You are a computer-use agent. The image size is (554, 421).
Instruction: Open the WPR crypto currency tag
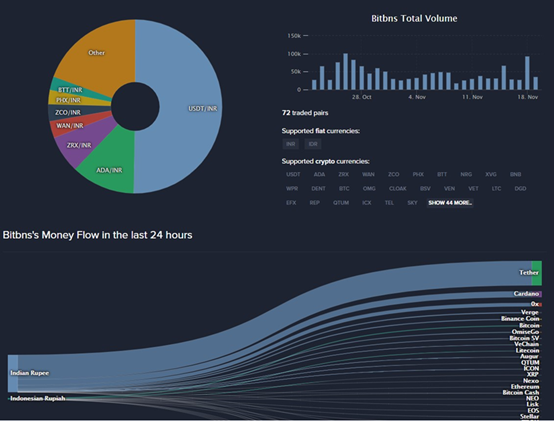tap(292, 189)
